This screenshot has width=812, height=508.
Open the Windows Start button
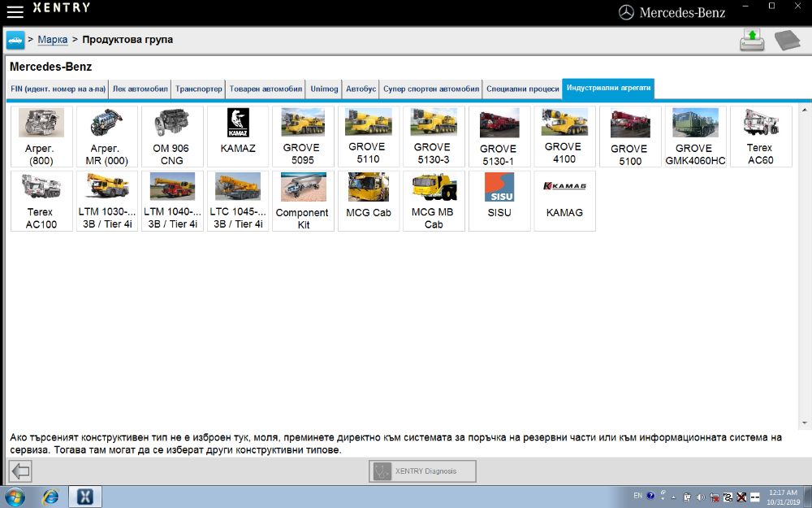(15, 497)
